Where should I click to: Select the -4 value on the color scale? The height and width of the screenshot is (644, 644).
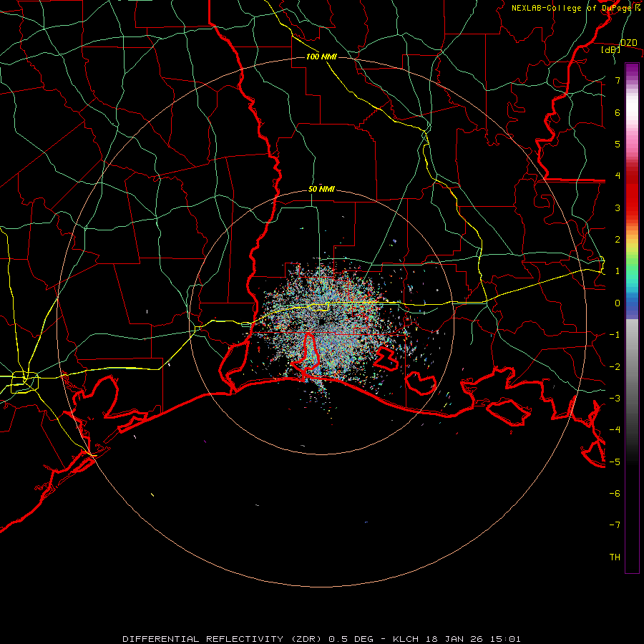(x=615, y=430)
